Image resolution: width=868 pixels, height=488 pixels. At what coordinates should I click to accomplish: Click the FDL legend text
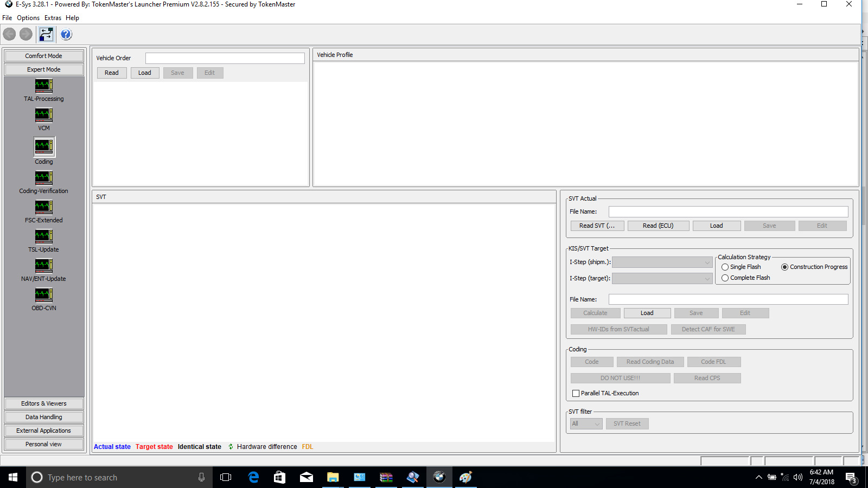pos(308,447)
